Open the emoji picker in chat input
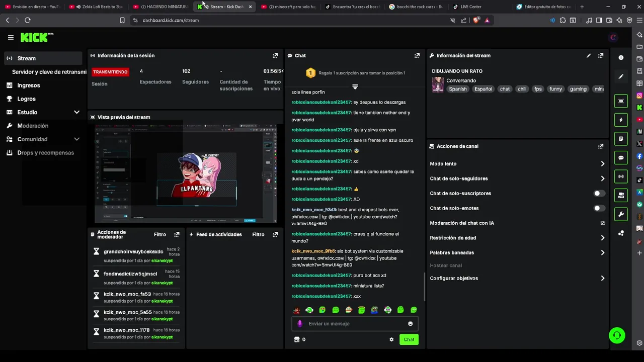Screen dimensions: 644x362 click(410, 324)
